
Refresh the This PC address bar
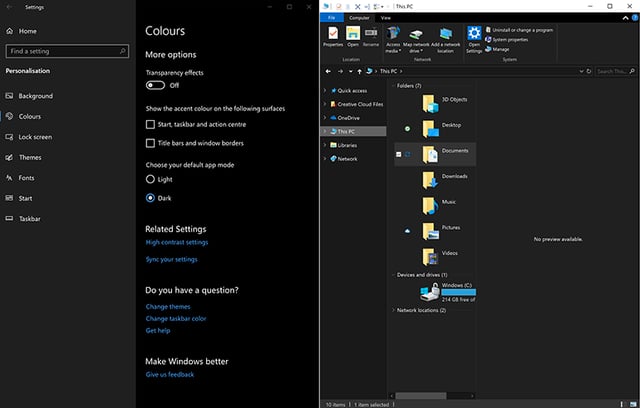click(x=589, y=71)
